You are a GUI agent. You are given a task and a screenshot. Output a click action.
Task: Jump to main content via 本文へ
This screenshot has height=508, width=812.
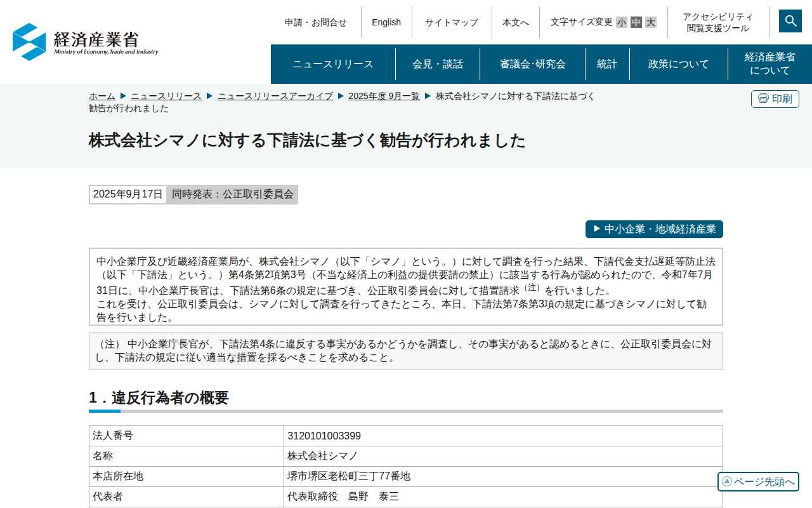[516, 22]
